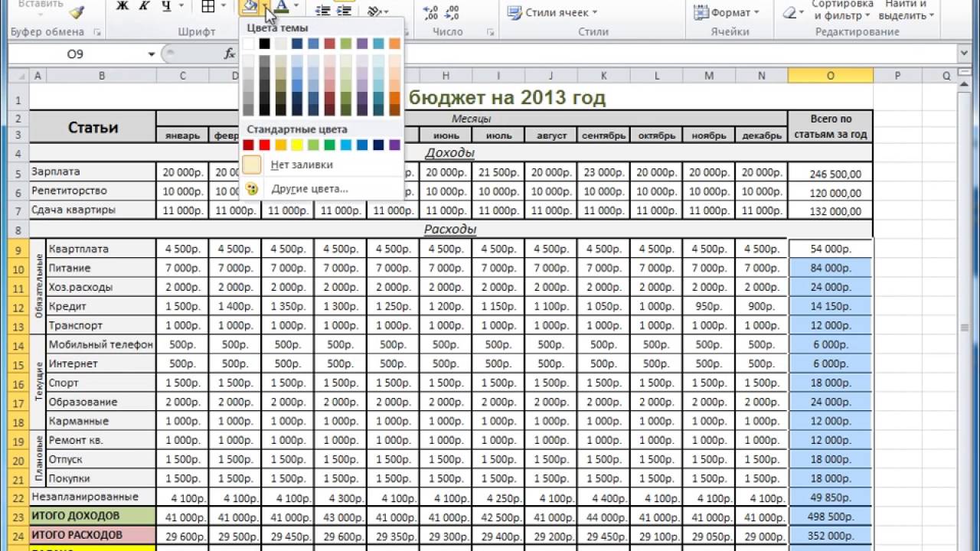Open Буфер обмена dialog launcher
Screen dimensions: 980x551
coord(97,32)
